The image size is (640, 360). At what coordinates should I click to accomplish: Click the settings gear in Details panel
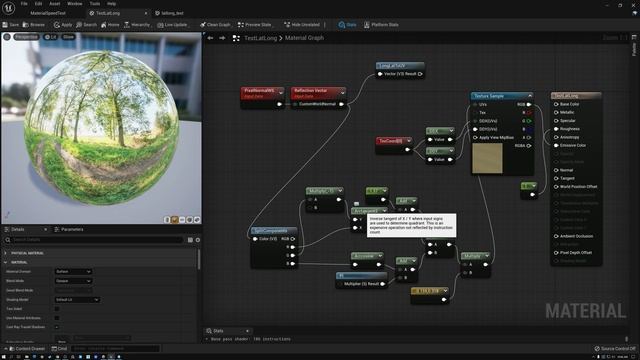(198, 240)
